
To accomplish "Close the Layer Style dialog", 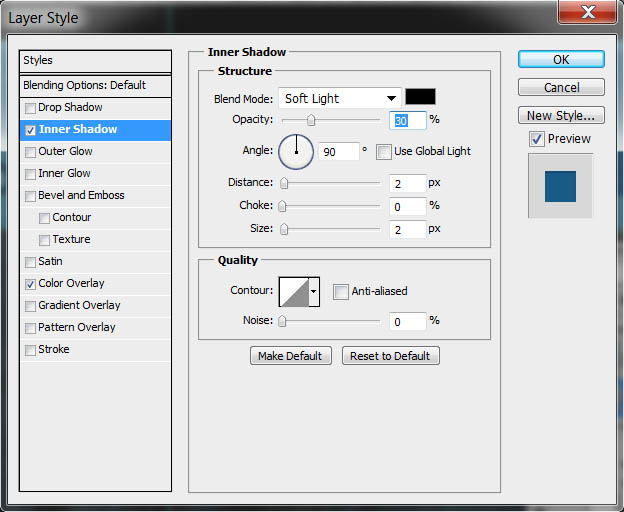I will [x=587, y=12].
